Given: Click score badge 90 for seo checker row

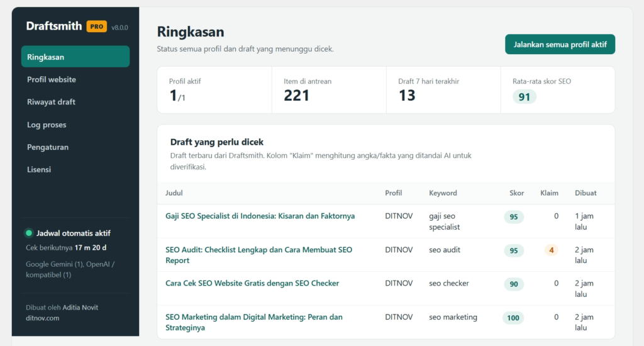Looking at the screenshot, I should pyautogui.click(x=513, y=284).
